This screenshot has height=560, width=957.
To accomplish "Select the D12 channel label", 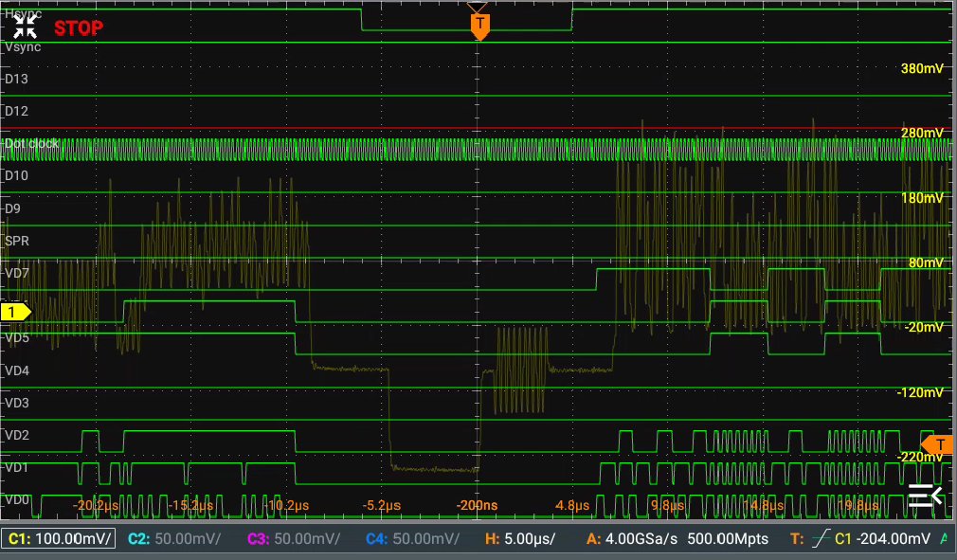I will tap(16, 111).
